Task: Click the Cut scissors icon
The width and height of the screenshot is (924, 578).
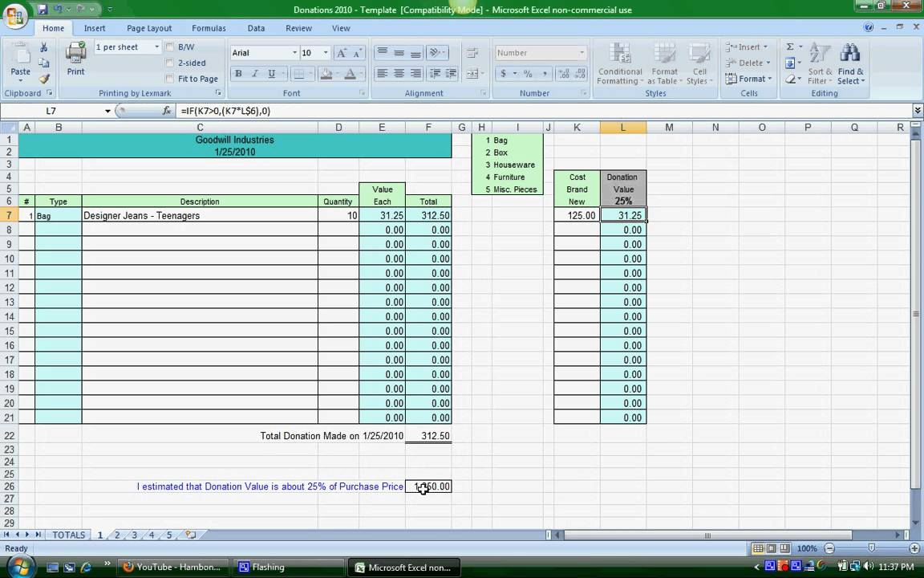Action: coord(44,48)
